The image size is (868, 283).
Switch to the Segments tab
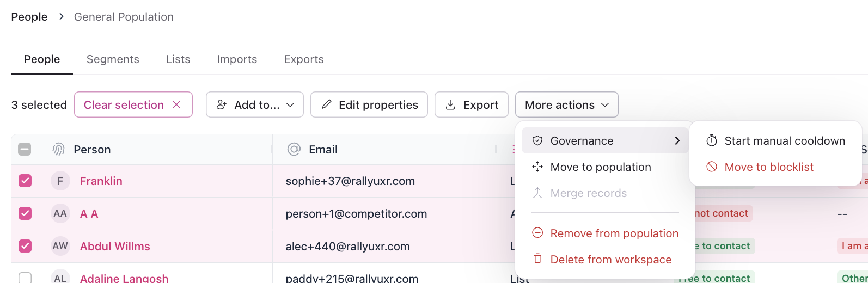pyautogui.click(x=113, y=59)
